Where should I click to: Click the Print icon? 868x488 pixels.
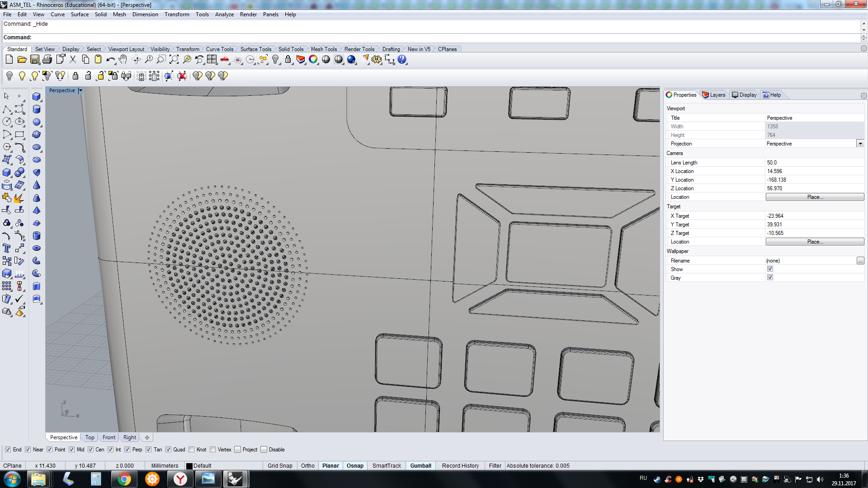47,60
